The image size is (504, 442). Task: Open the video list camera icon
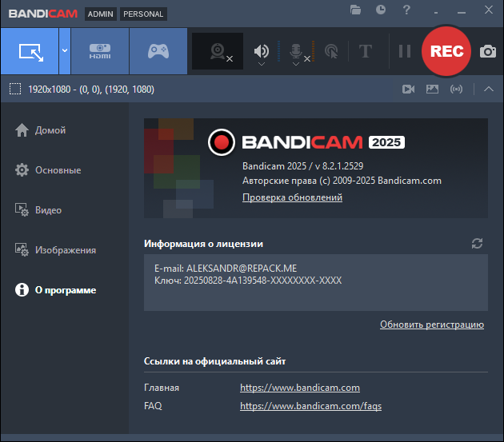[408, 89]
